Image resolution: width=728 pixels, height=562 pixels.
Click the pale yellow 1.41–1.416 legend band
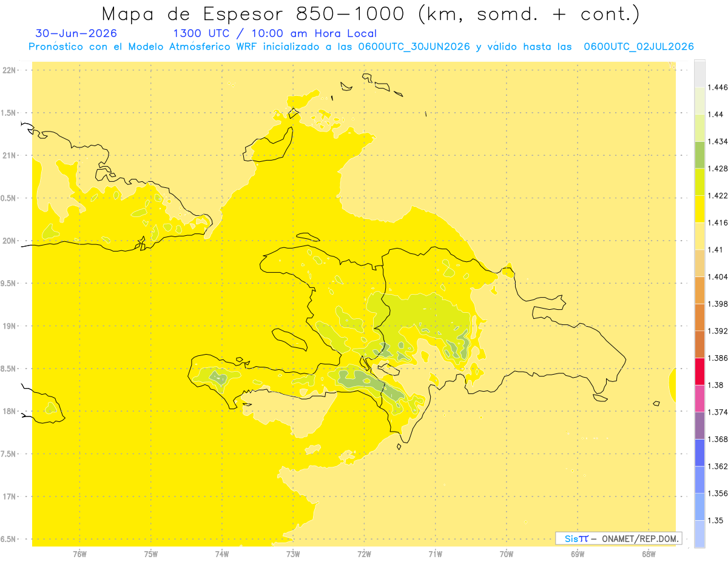tap(699, 236)
